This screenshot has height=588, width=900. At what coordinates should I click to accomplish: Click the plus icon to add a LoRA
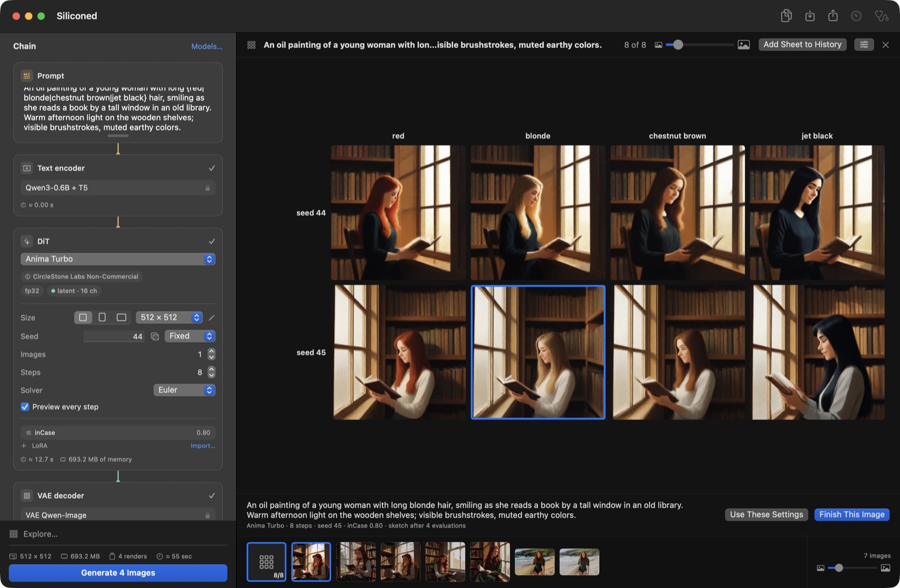[24, 446]
